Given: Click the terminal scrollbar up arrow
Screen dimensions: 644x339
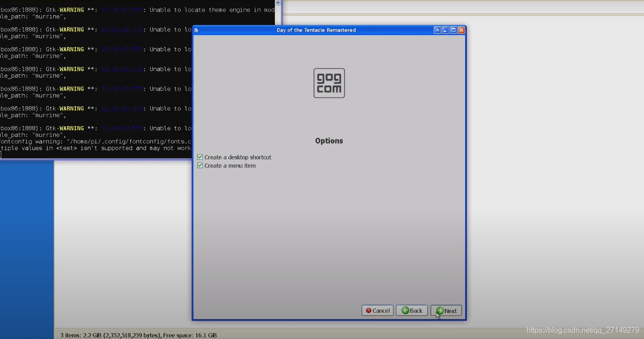Looking at the screenshot, I should (278, 3).
